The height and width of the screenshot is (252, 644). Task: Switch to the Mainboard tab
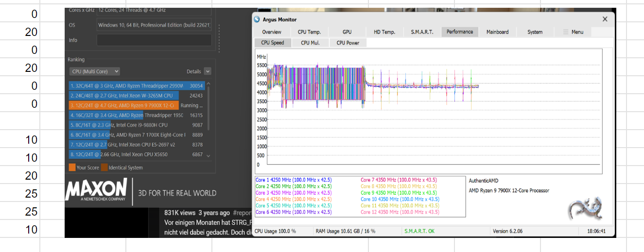click(497, 32)
